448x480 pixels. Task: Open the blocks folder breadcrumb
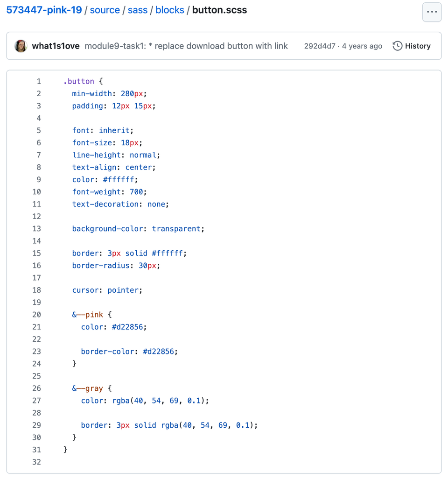click(170, 10)
